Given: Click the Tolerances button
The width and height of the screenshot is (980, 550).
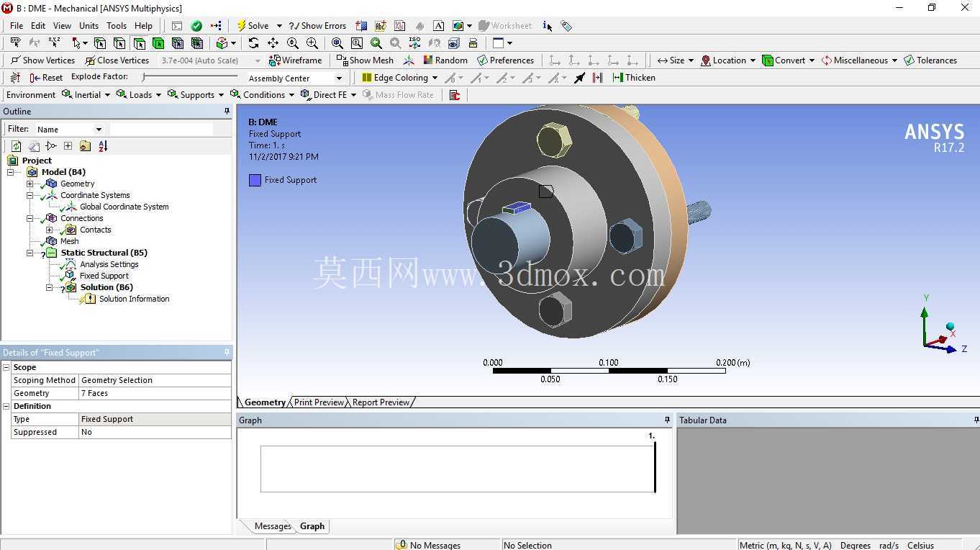Looking at the screenshot, I should [x=930, y=60].
